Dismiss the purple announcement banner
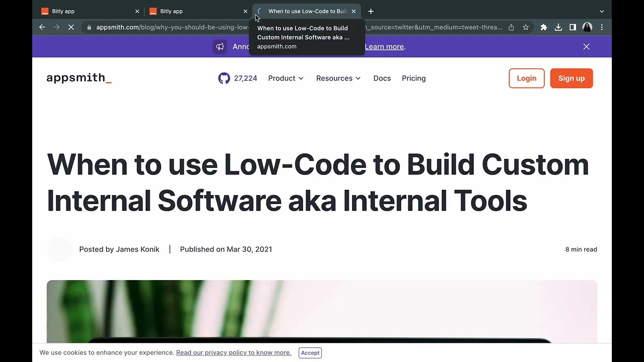Screen dimensions: 644x362 pyautogui.click(x=586, y=46)
